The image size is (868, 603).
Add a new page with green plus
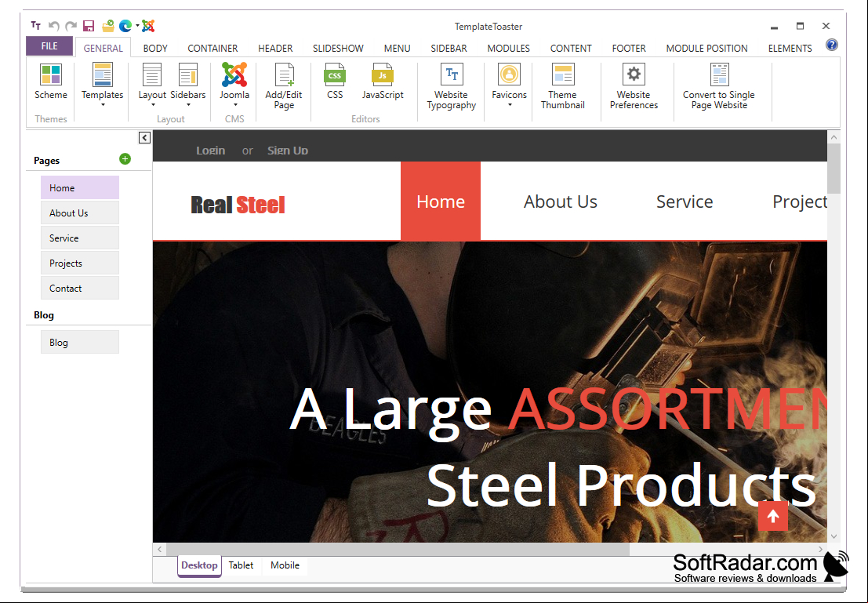pos(125,159)
